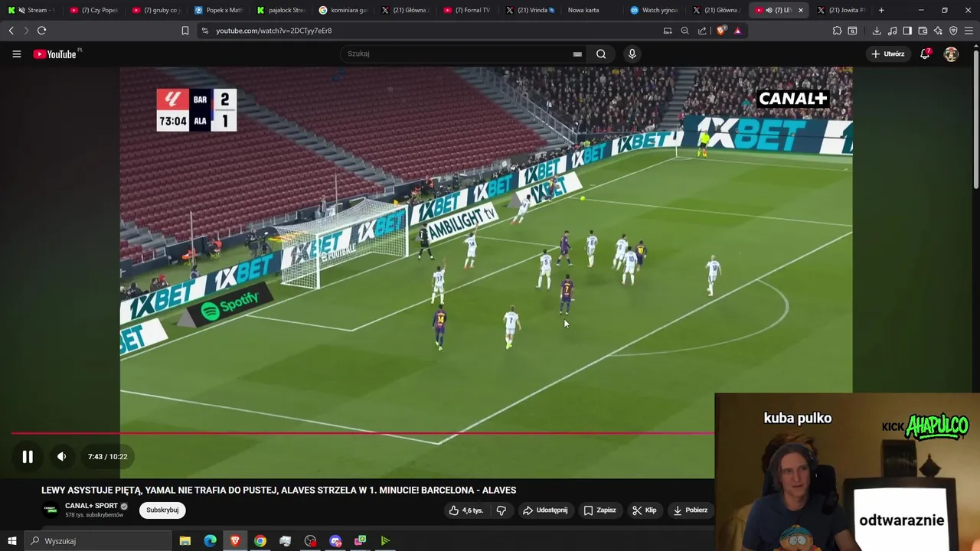
Task: Navigate back with the browser back arrow
Action: 11,31
